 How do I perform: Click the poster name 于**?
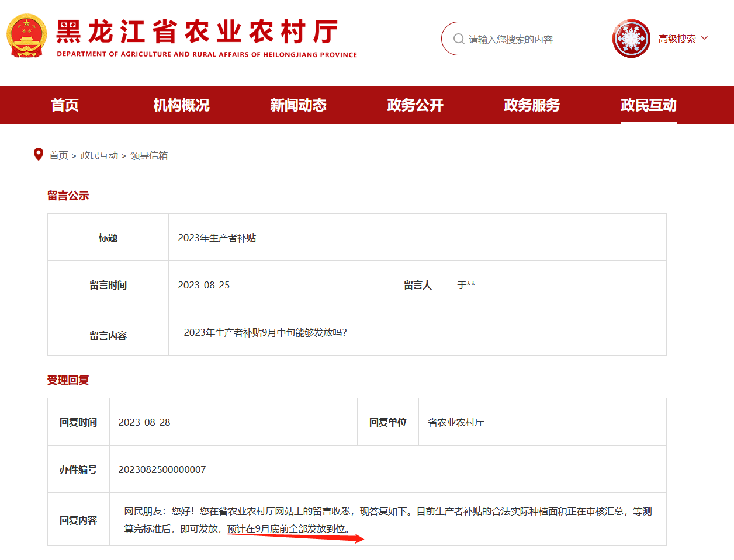pos(466,285)
